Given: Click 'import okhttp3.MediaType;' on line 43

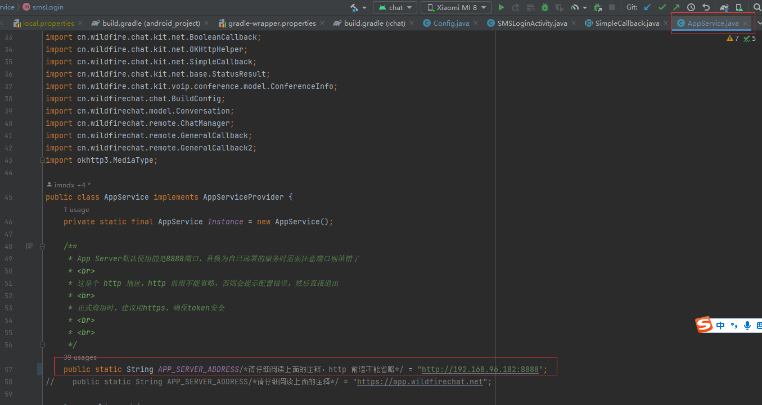Looking at the screenshot, I should [102, 160].
